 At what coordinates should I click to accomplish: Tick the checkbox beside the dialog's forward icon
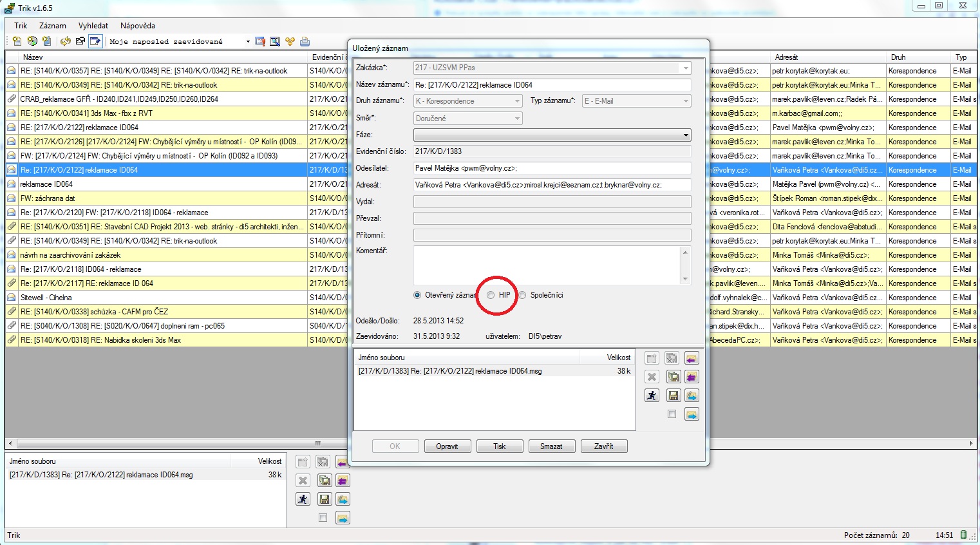click(x=672, y=414)
